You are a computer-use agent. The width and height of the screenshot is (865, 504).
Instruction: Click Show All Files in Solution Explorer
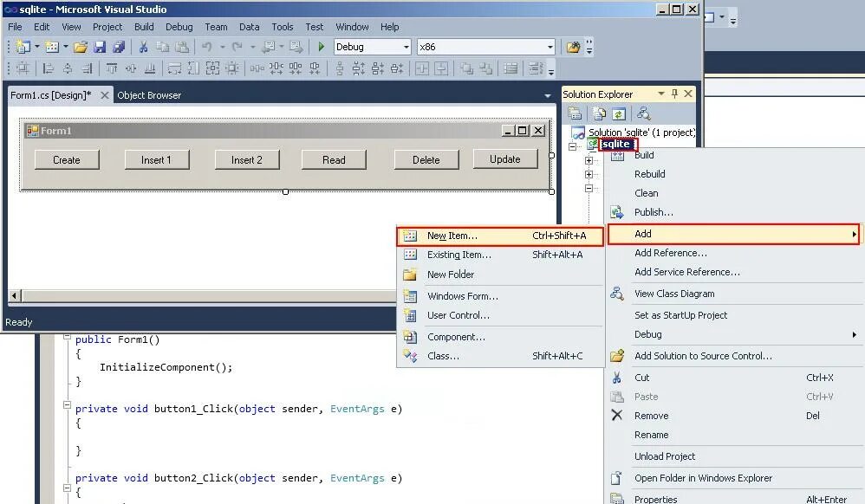[600, 113]
